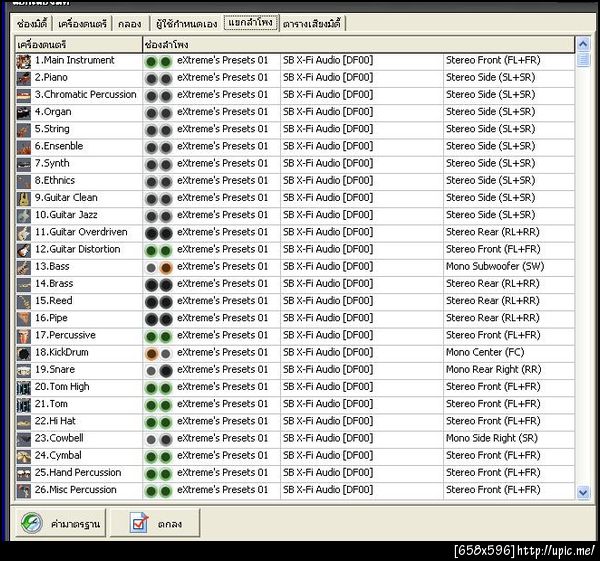Click the Guitar Jazz icon
Screen dimensions: 600x561
point(24,216)
